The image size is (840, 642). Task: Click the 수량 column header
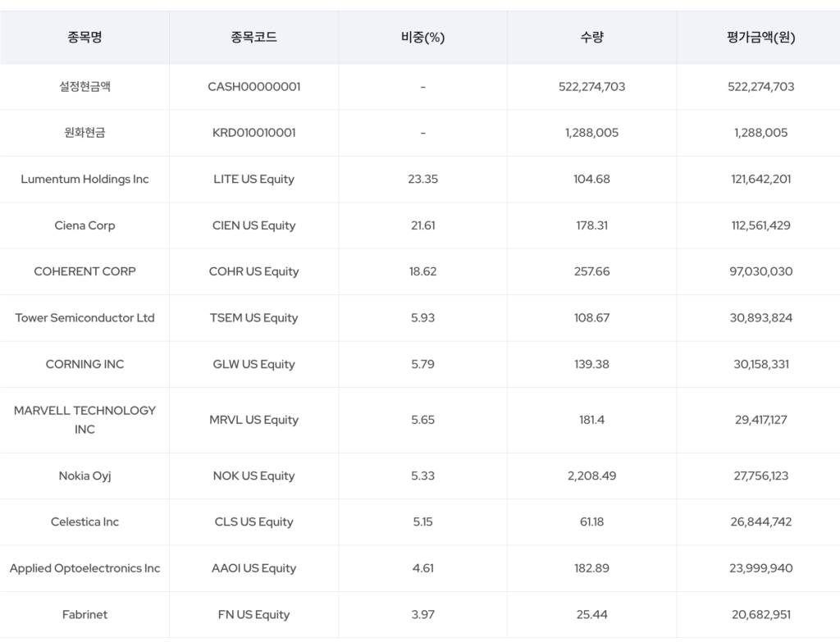click(591, 37)
